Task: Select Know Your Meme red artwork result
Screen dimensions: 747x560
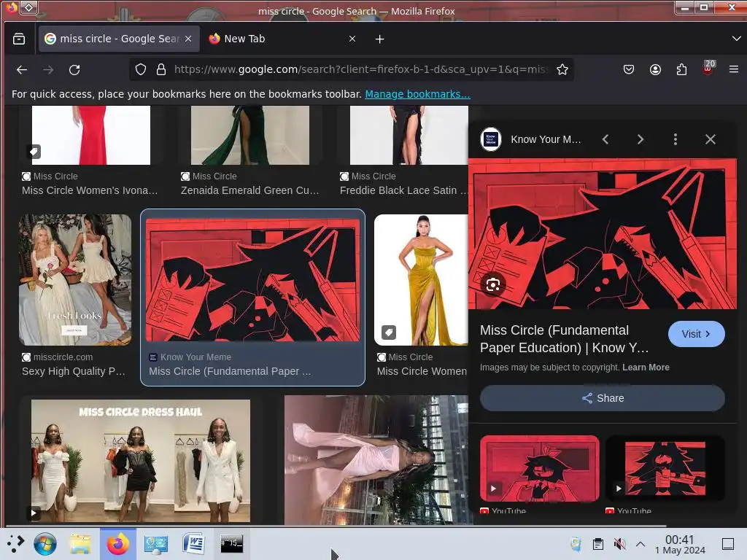Action: click(x=252, y=280)
